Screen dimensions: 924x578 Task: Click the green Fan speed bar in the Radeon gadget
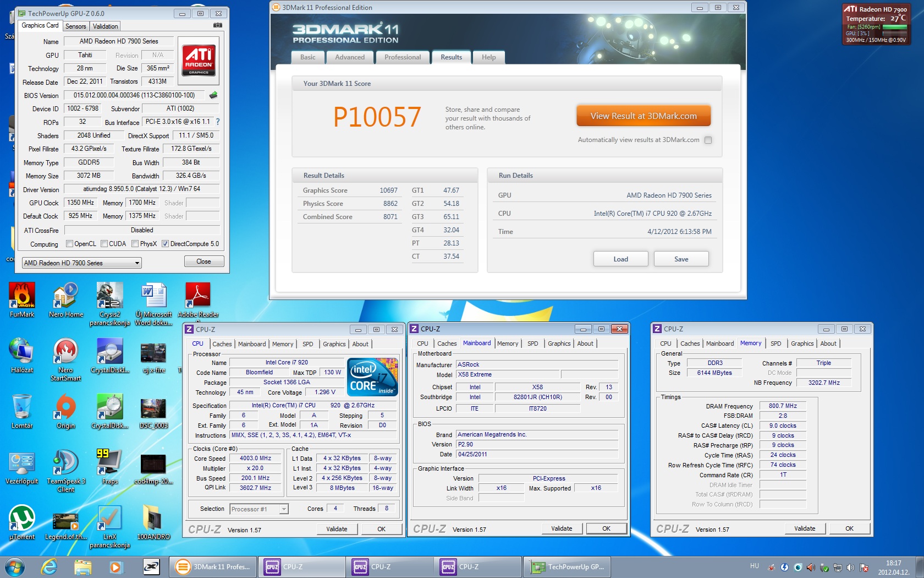point(894,26)
